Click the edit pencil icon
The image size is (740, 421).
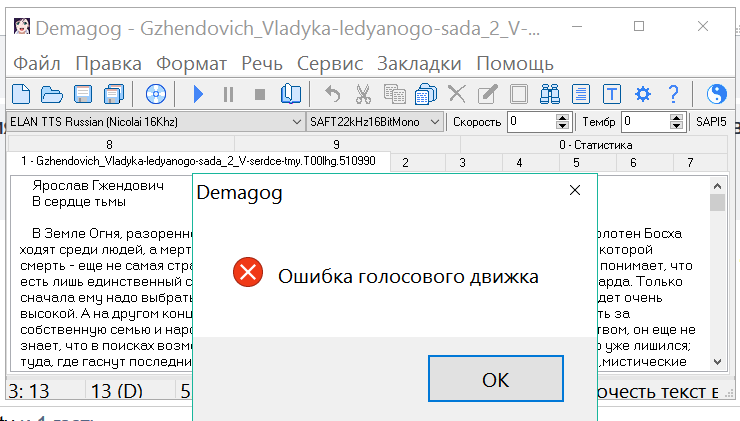pos(488,94)
